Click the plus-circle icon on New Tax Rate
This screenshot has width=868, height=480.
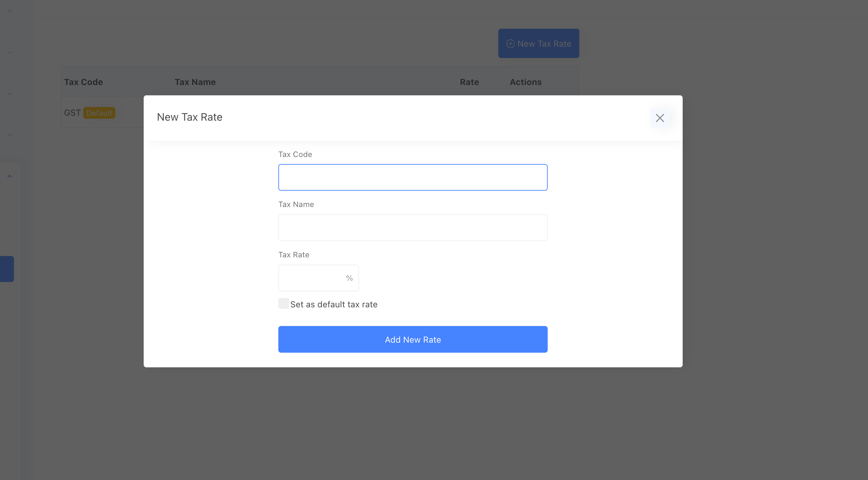pos(510,44)
